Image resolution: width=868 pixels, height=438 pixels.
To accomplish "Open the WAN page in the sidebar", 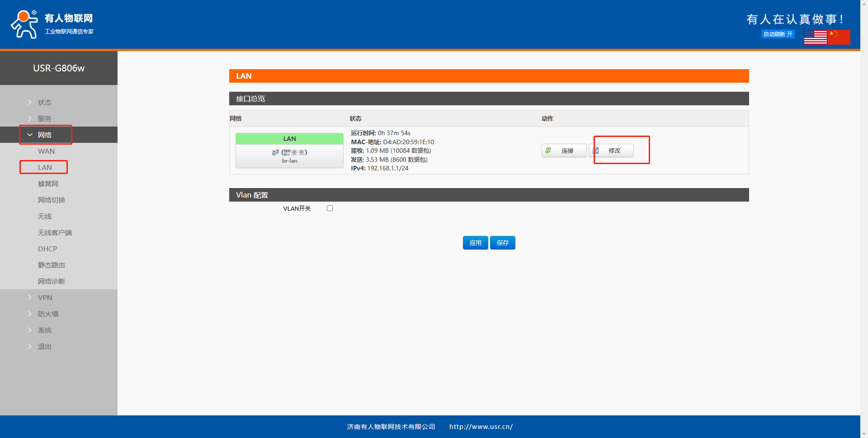I will coord(46,151).
